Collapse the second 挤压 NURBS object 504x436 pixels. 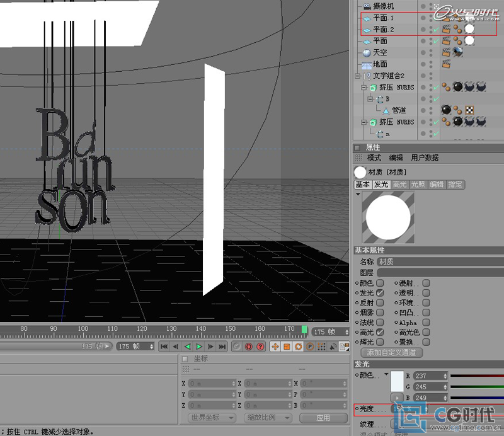364,122
